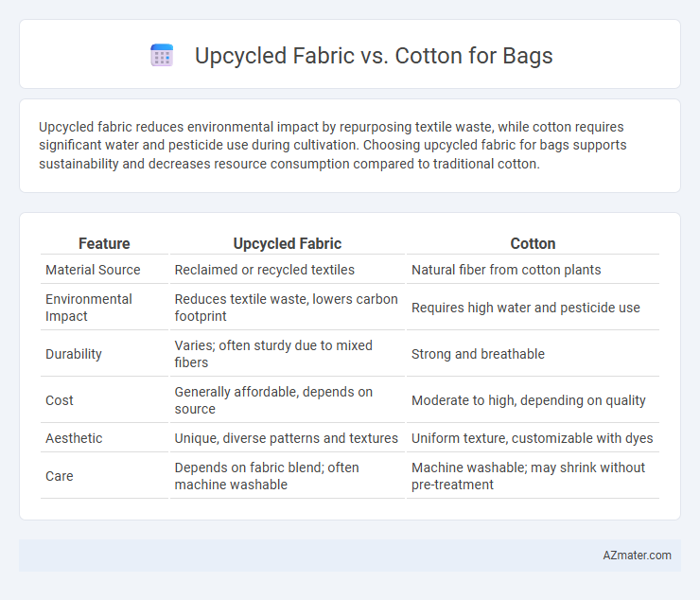
Task: Select the 'Environmental Impact' row label
Action: click(88, 308)
